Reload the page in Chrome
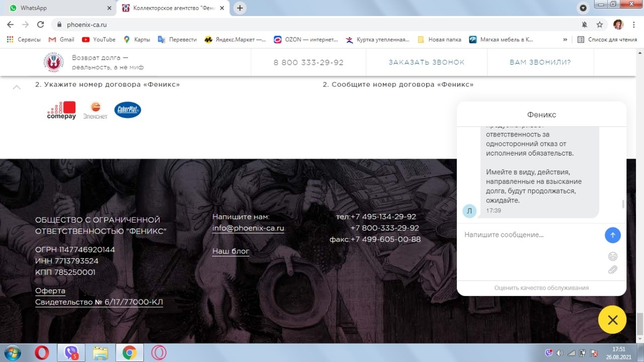Viewport: 644px width, 362px height. [40, 25]
